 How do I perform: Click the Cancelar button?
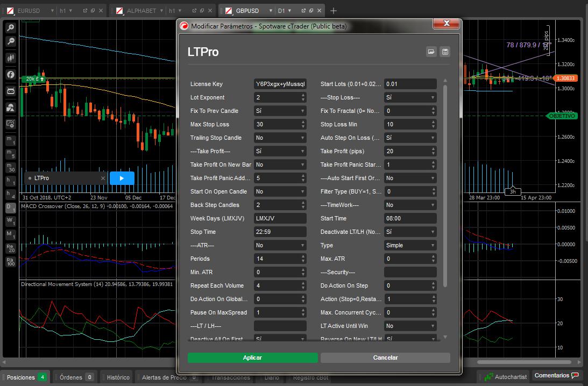click(x=385, y=358)
